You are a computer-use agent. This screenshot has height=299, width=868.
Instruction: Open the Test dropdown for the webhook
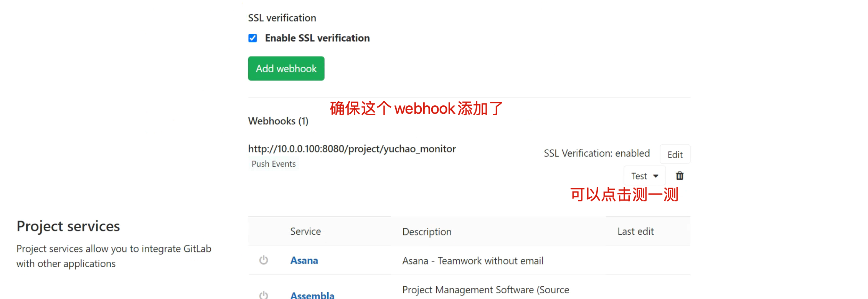645,176
